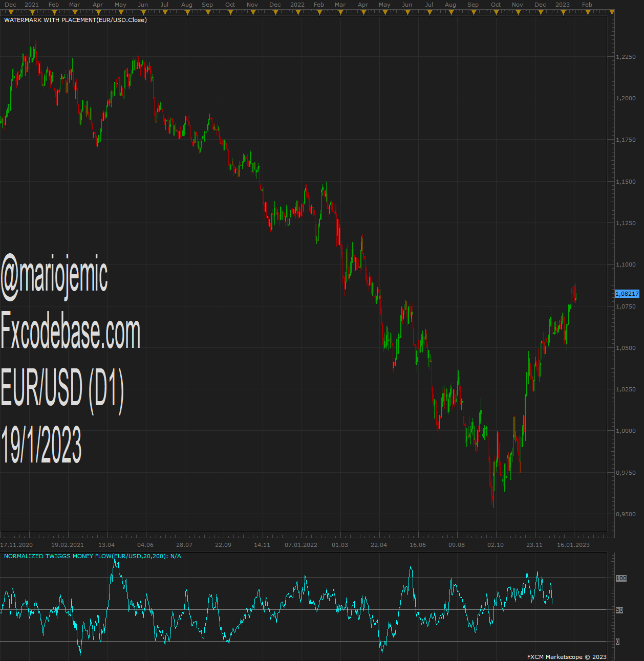Screen dimensions: 644x661
Task: Select the 17.11.2020 date on bottom axis
Action: (16, 545)
